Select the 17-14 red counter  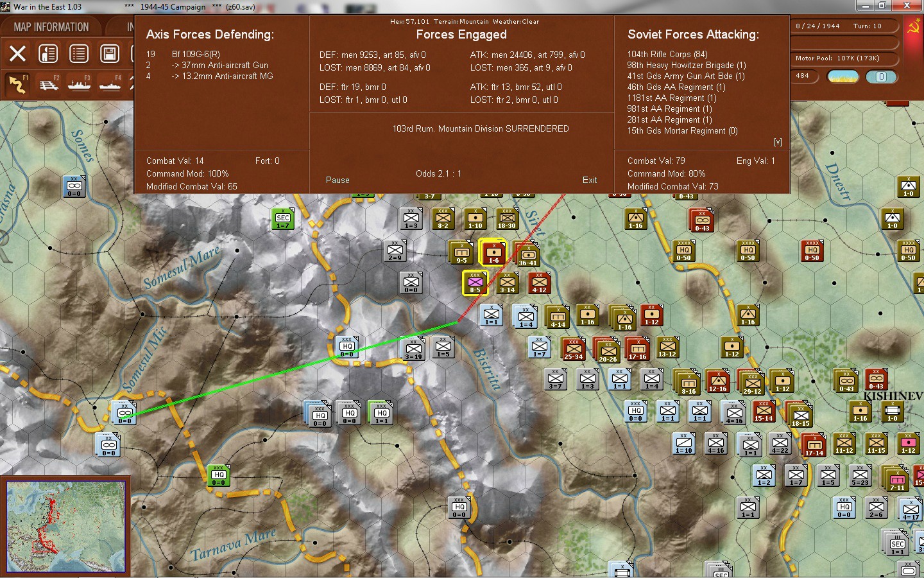click(814, 445)
